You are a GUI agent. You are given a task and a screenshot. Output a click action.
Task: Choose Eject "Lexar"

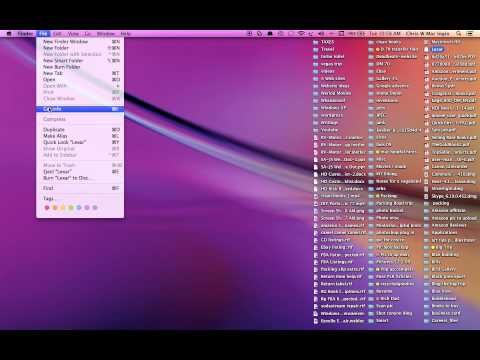(80, 172)
